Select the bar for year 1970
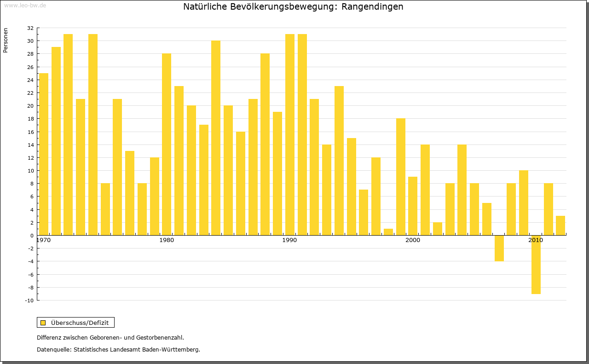Viewport: 589px width, 364px height. (44, 154)
